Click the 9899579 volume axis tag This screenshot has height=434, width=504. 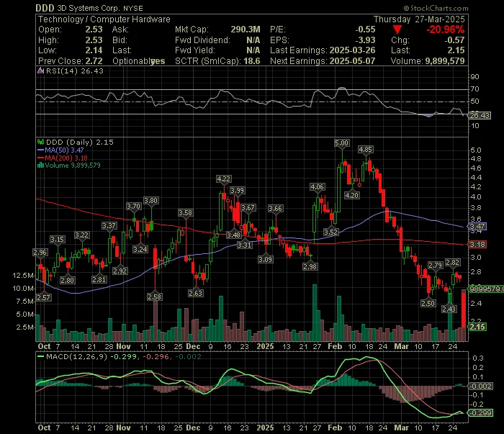pyautogui.click(x=486, y=289)
